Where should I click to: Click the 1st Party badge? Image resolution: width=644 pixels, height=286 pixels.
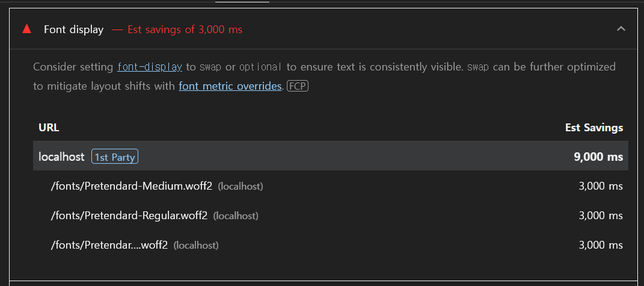click(x=115, y=157)
